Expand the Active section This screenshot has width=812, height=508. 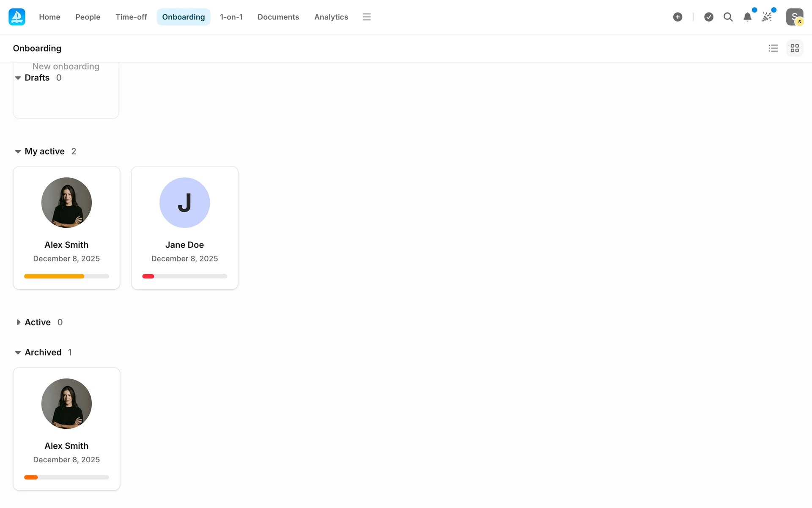[18, 323]
